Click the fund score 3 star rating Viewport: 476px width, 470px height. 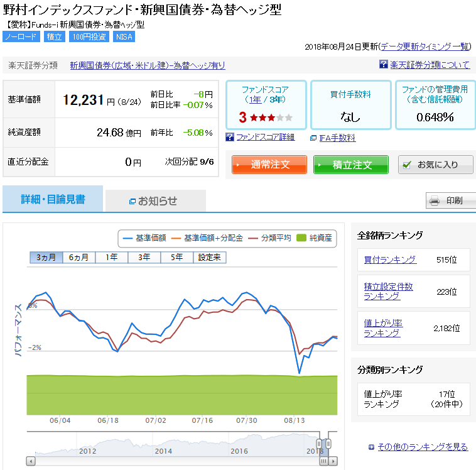(x=266, y=117)
